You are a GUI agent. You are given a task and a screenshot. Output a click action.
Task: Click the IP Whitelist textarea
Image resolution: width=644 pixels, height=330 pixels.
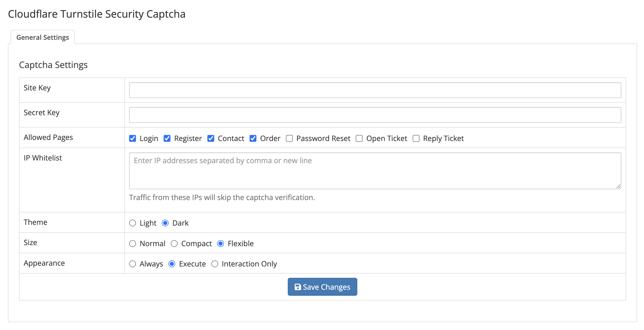pos(375,171)
